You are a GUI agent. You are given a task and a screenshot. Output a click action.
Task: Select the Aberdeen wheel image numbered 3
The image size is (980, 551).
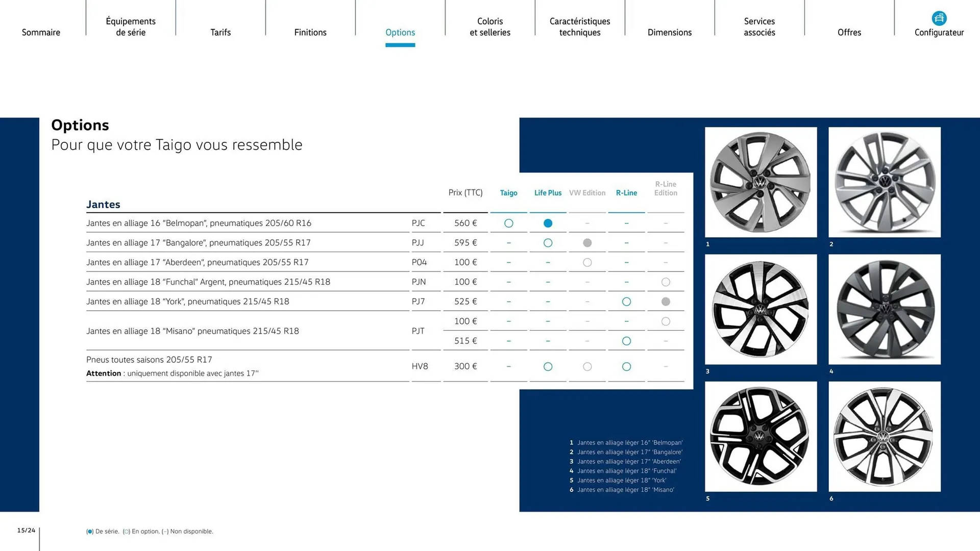[x=761, y=309]
